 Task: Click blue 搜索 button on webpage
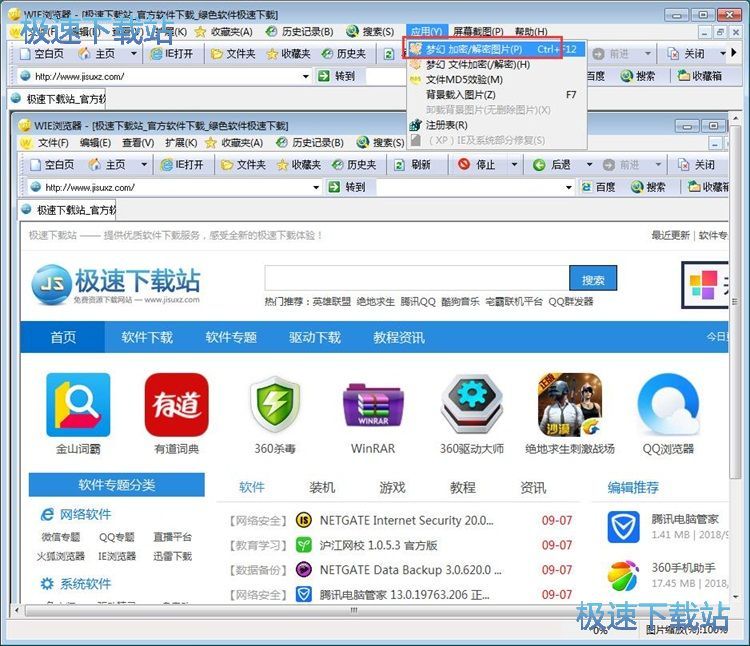593,278
